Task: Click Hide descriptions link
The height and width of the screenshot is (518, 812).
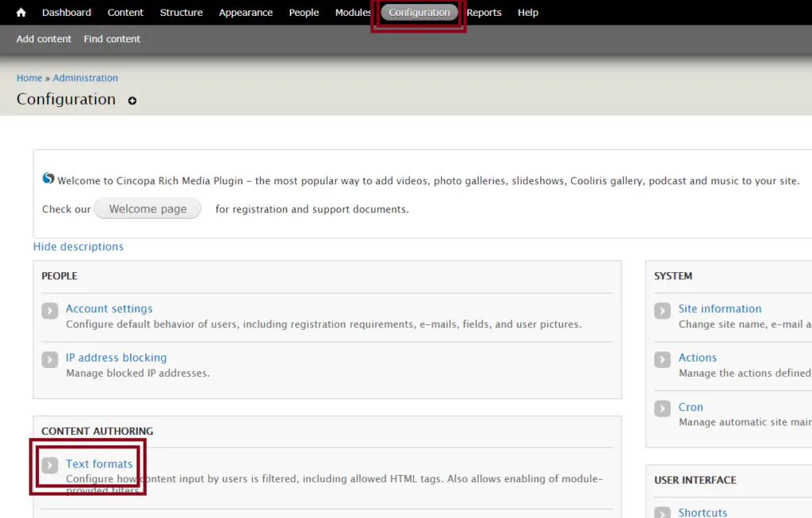Action: pyautogui.click(x=79, y=247)
